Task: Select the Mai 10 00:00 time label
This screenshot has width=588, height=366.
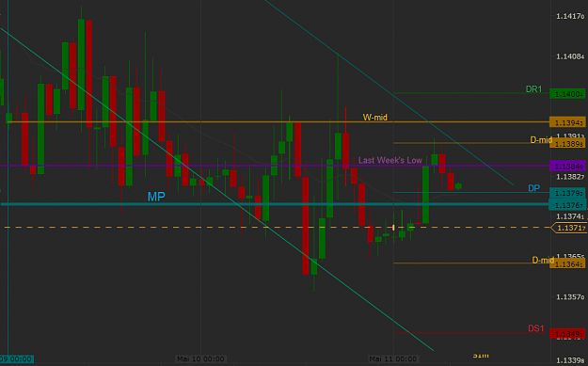Action: tap(200, 359)
